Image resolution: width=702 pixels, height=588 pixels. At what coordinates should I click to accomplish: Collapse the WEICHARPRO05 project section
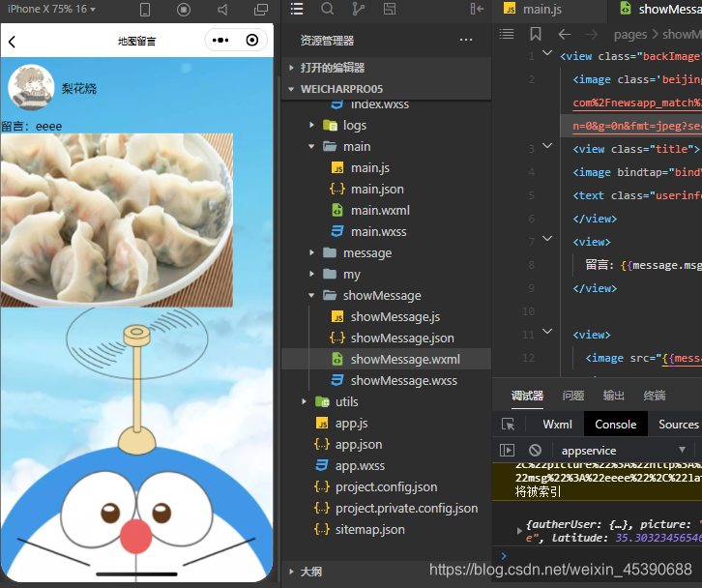tap(387, 89)
